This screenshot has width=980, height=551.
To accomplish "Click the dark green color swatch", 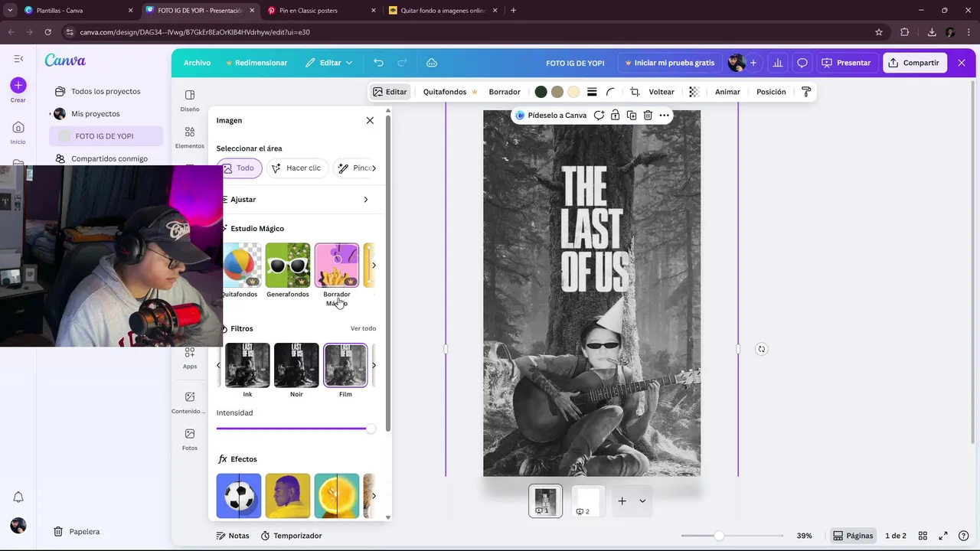I will coord(541,92).
